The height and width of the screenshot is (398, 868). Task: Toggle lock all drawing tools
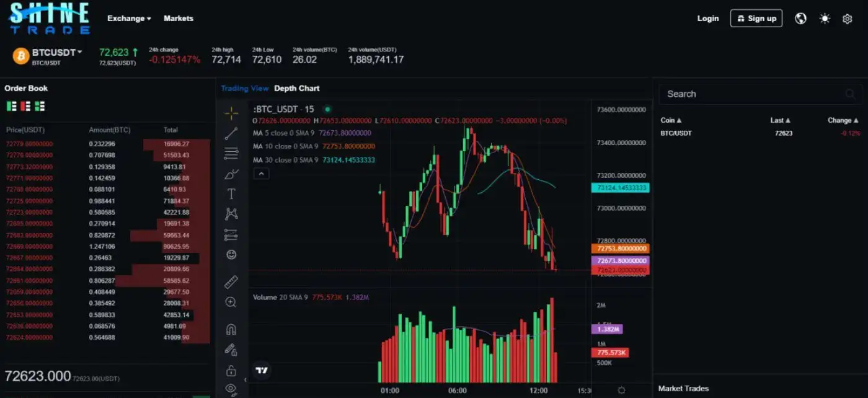click(x=231, y=371)
